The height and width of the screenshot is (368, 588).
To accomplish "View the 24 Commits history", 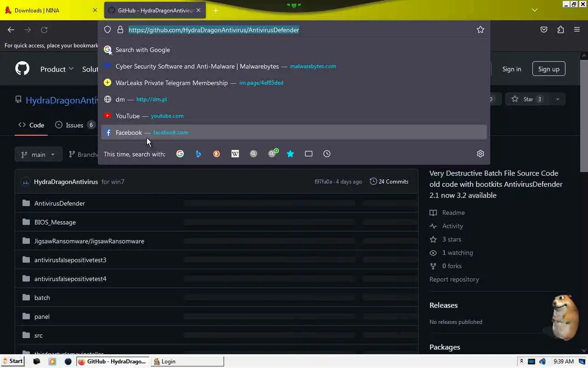I will pyautogui.click(x=389, y=182).
